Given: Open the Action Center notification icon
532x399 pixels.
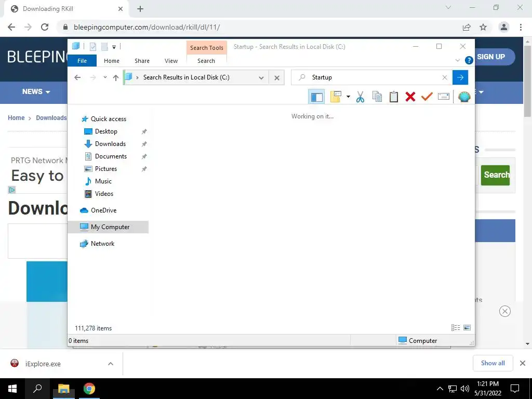Looking at the screenshot, I should [x=515, y=389].
